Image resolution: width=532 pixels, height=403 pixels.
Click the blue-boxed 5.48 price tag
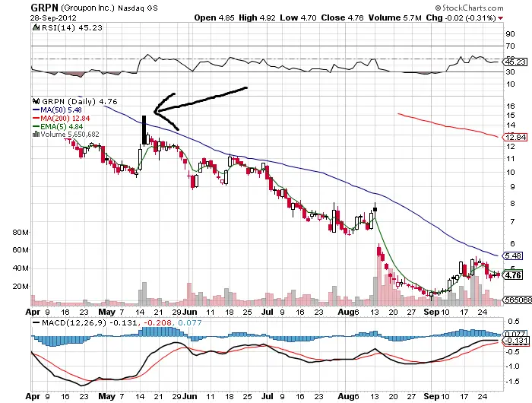click(x=514, y=255)
